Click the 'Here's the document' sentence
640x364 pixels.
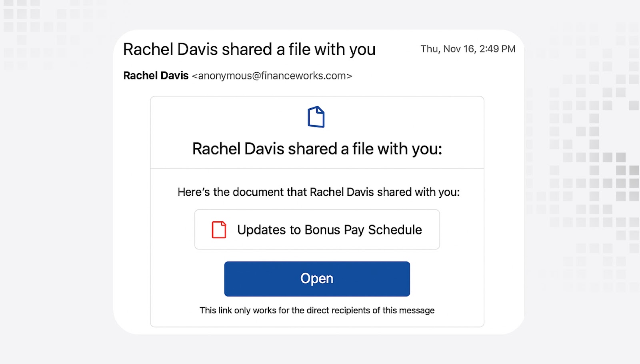[318, 192]
